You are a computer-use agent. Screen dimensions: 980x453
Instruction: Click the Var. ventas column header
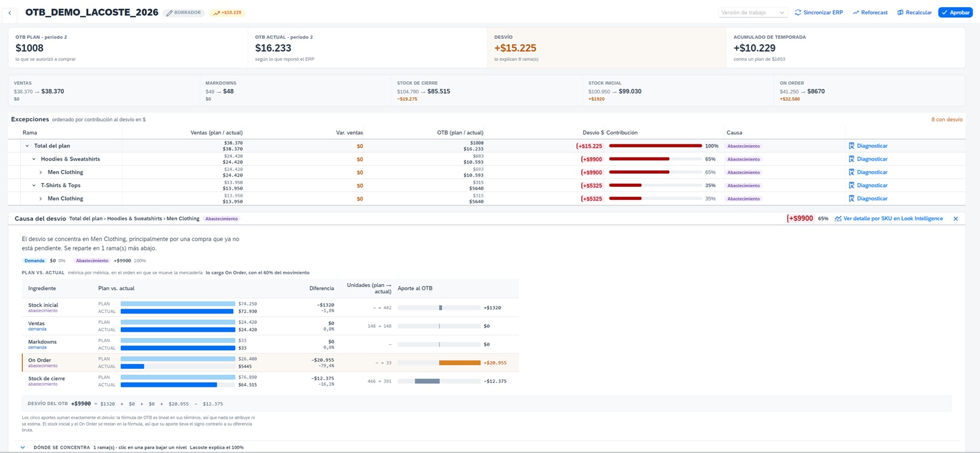point(349,132)
